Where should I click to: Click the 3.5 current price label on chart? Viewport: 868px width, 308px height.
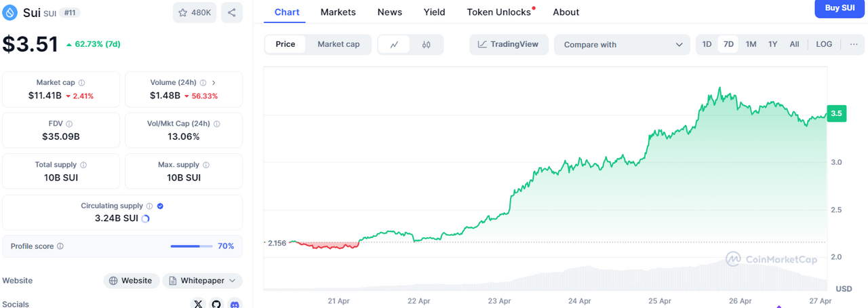click(836, 113)
